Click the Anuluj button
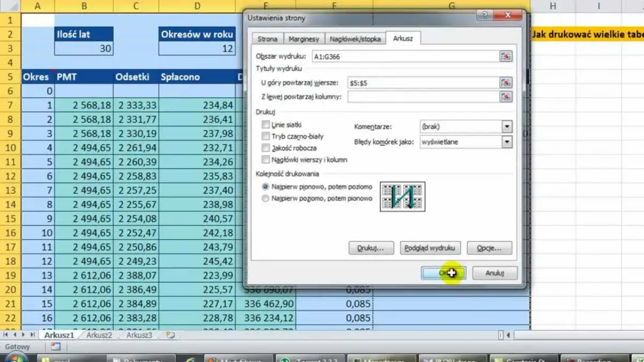 (x=494, y=273)
